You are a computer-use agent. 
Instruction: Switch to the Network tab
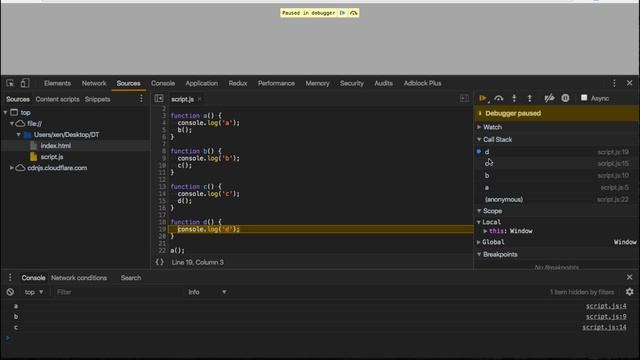[x=94, y=83]
